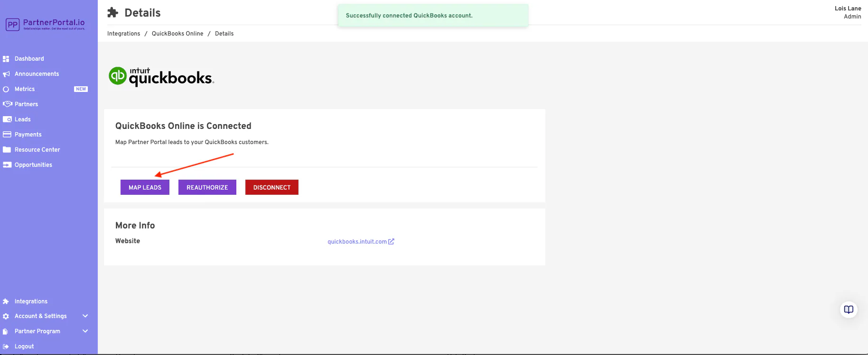The height and width of the screenshot is (355, 868).
Task: Navigate to Leads in the sidebar
Action: click(22, 119)
